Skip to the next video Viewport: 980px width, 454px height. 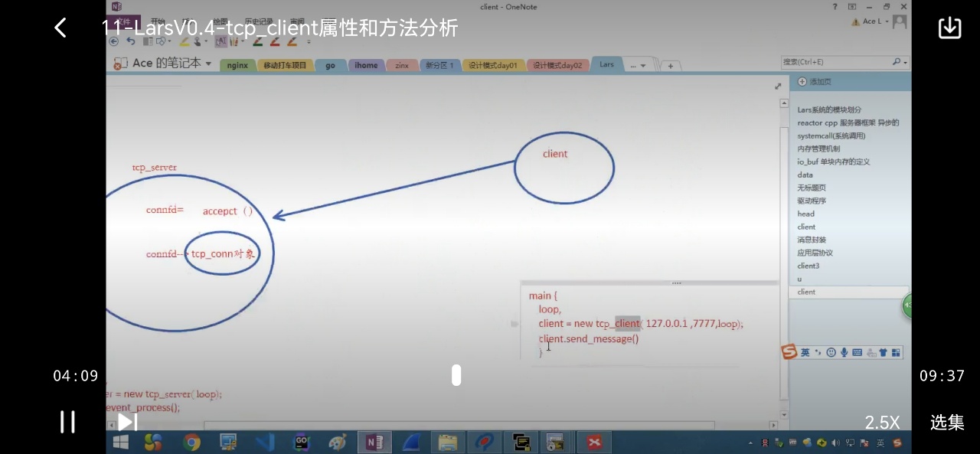(x=127, y=422)
